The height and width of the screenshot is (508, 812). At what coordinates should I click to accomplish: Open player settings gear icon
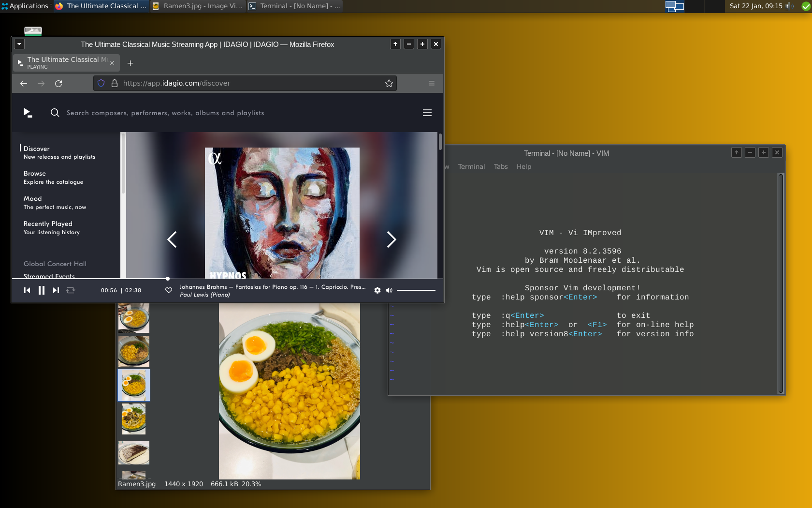click(377, 290)
